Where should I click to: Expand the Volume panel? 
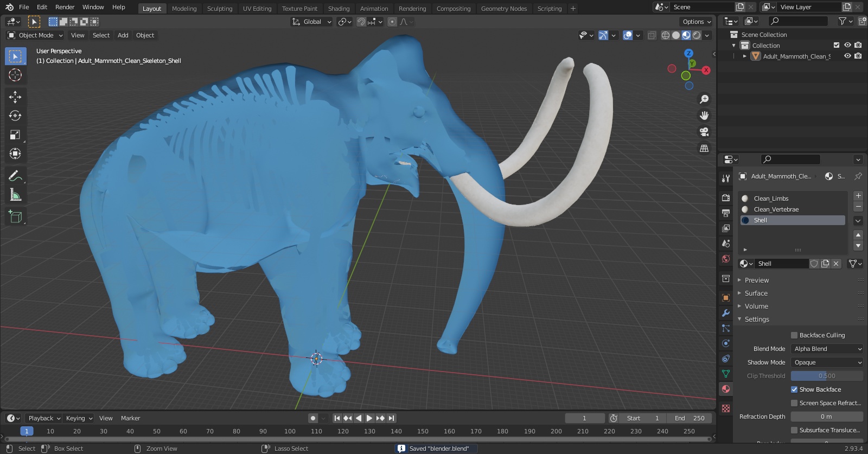(756, 306)
